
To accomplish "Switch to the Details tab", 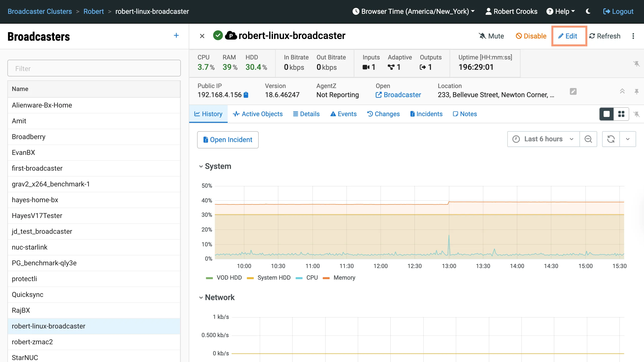I will (x=306, y=114).
